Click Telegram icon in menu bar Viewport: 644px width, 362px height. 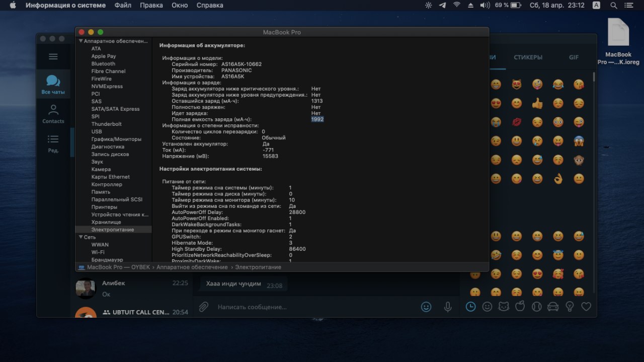tap(443, 5)
